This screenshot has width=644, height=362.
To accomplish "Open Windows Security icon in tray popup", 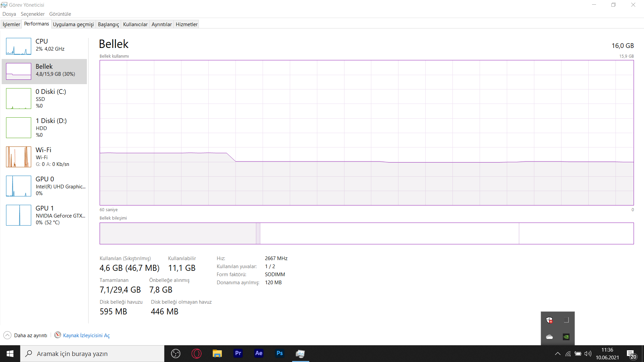I will (x=549, y=320).
